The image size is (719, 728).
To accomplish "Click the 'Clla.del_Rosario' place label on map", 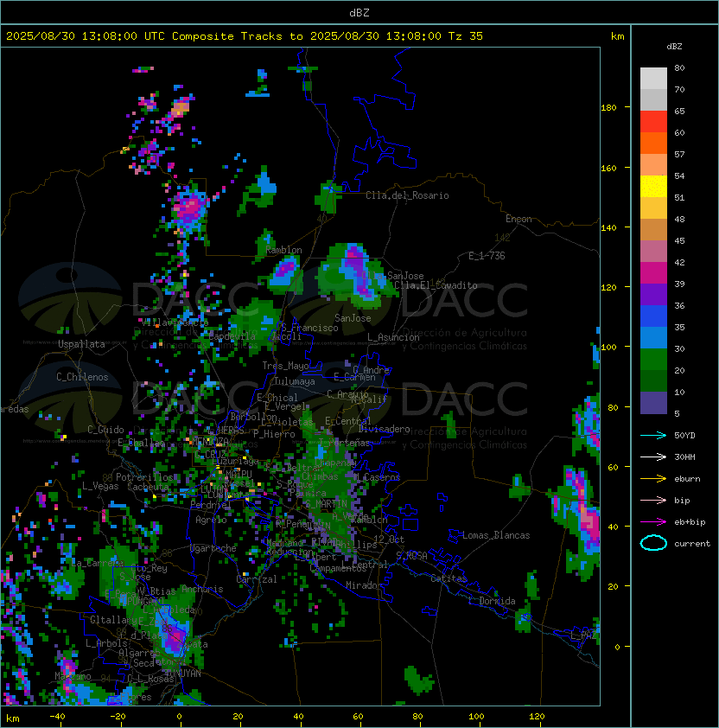I will point(407,195).
